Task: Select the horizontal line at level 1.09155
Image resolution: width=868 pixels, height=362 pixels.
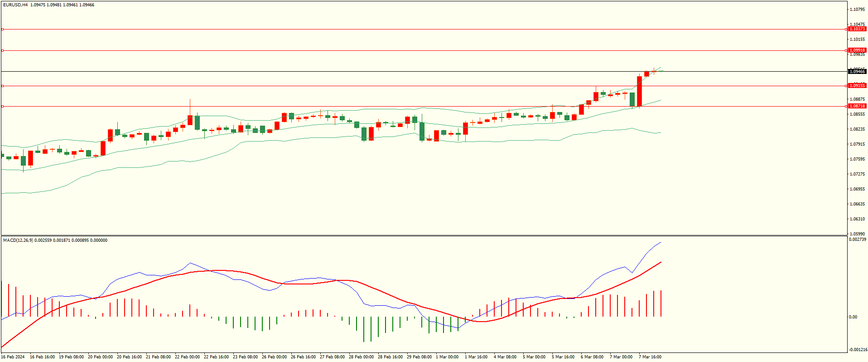Action: pos(408,86)
